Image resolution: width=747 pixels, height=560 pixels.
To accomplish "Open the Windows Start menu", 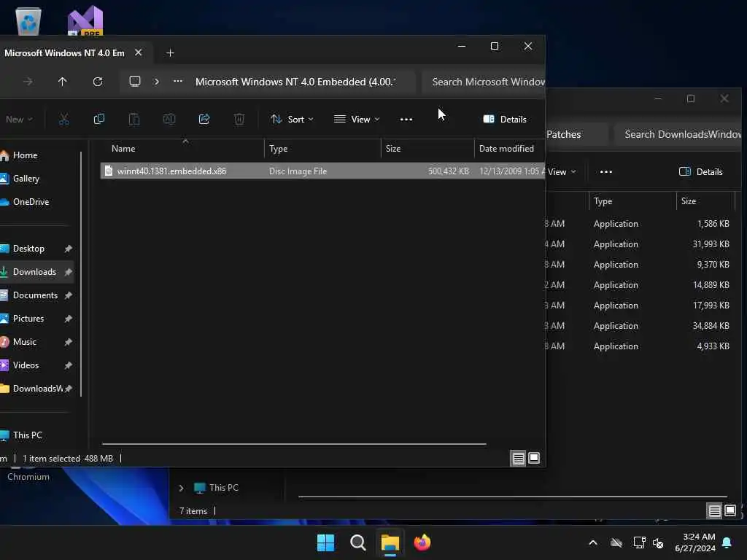I will (x=326, y=542).
